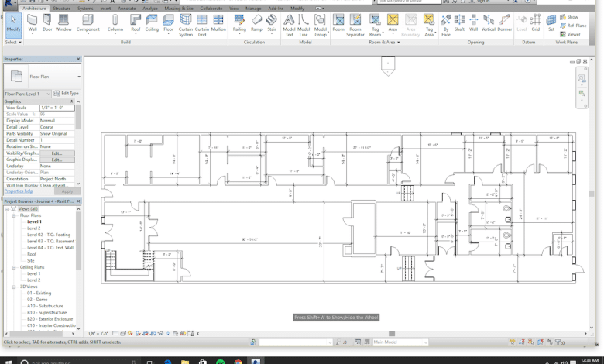Select the Door tool
This screenshot has width=604, height=364.
coord(47,22)
